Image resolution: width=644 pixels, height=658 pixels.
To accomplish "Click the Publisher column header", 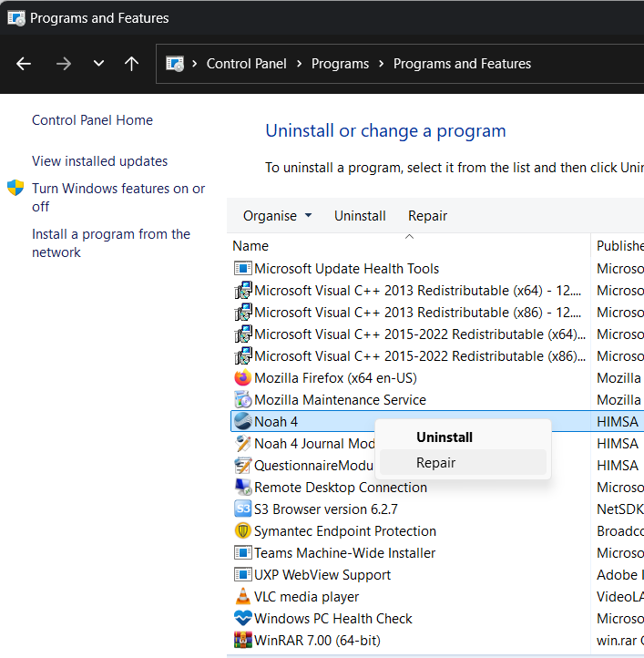I will [x=620, y=246].
